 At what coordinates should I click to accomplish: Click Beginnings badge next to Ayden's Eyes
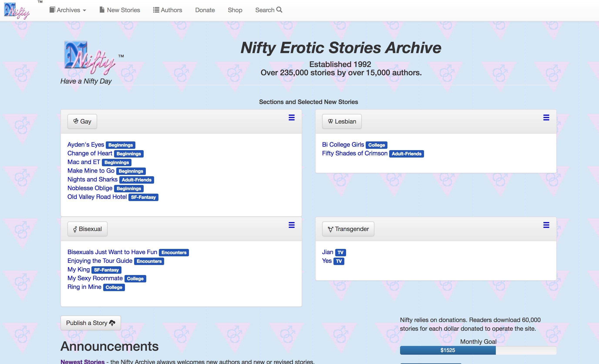[120, 145]
